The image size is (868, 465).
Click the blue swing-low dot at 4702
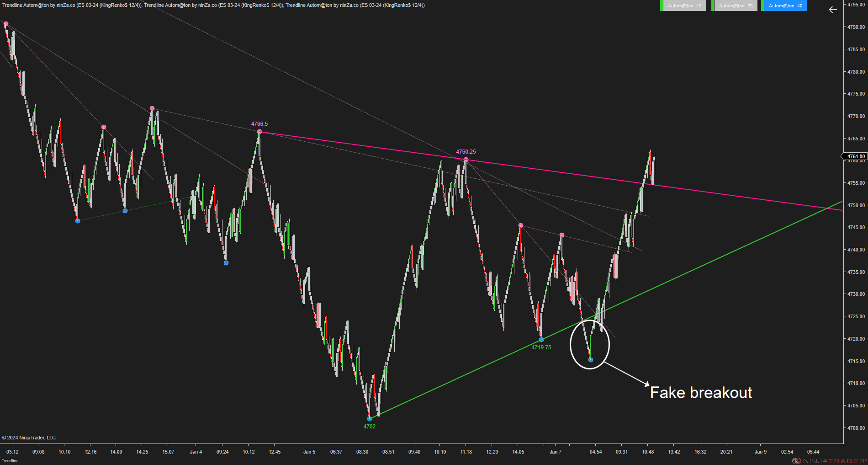coord(370,418)
